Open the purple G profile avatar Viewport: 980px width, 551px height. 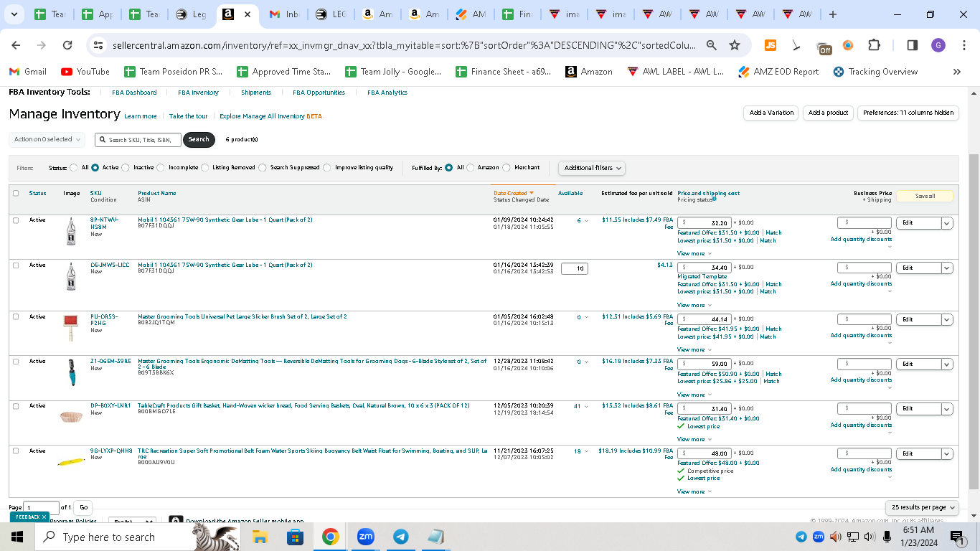tap(938, 45)
